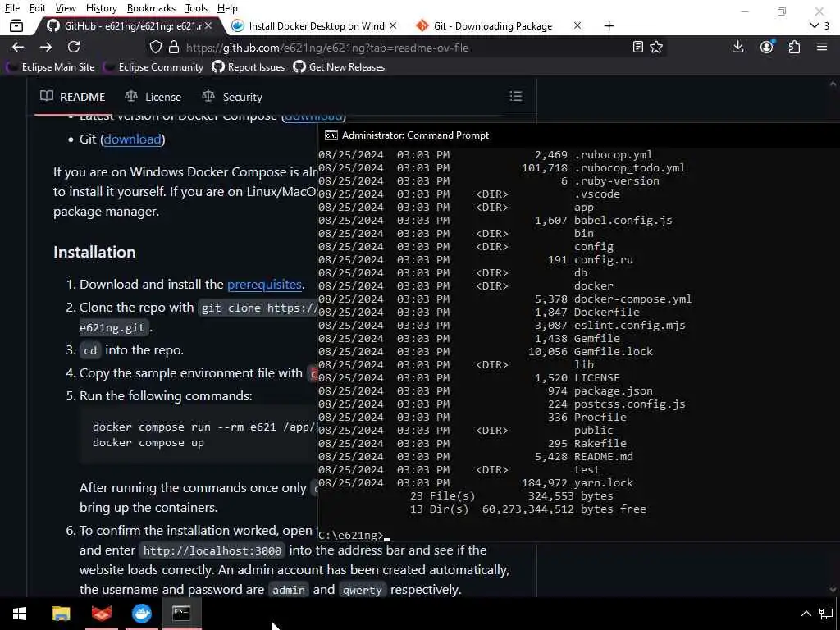This screenshot has height=630, width=840.
Task: Select the License tab
Action: click(153, 97)
